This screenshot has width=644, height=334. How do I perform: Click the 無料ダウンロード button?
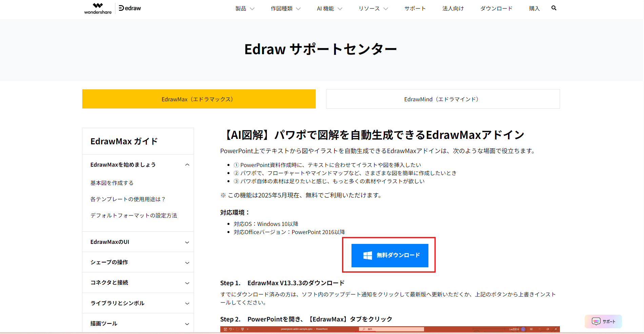click(x=390, y=255)
